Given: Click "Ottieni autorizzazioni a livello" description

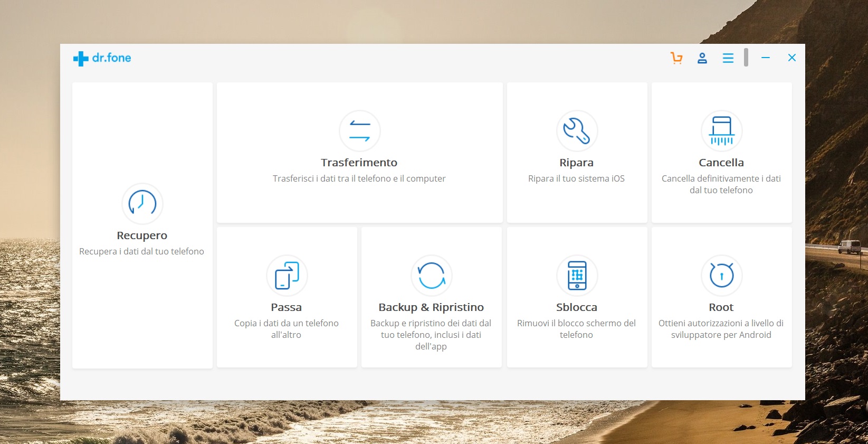Looking at the screenshot, I should (721, 329).
